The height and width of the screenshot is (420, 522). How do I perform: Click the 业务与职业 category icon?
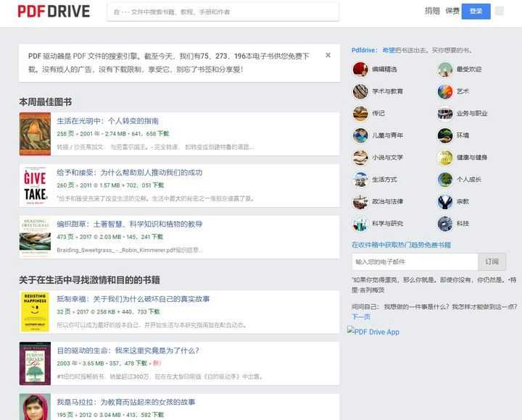(444, 114)
